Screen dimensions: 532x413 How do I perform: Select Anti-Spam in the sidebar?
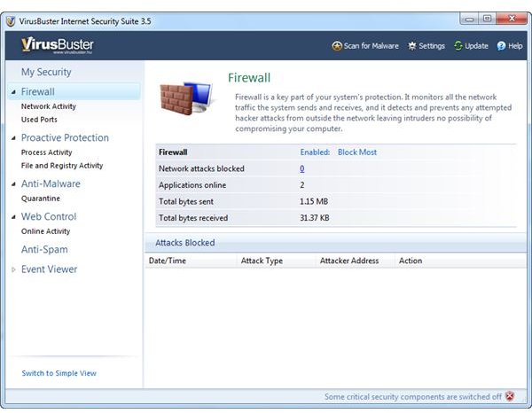pos(44,250)
